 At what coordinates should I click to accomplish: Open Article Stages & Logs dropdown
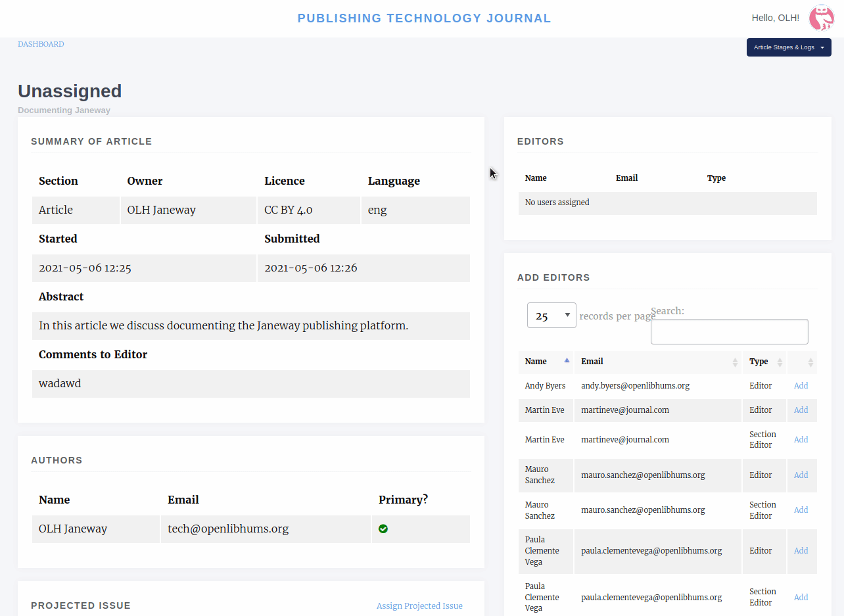pos(789,47)
